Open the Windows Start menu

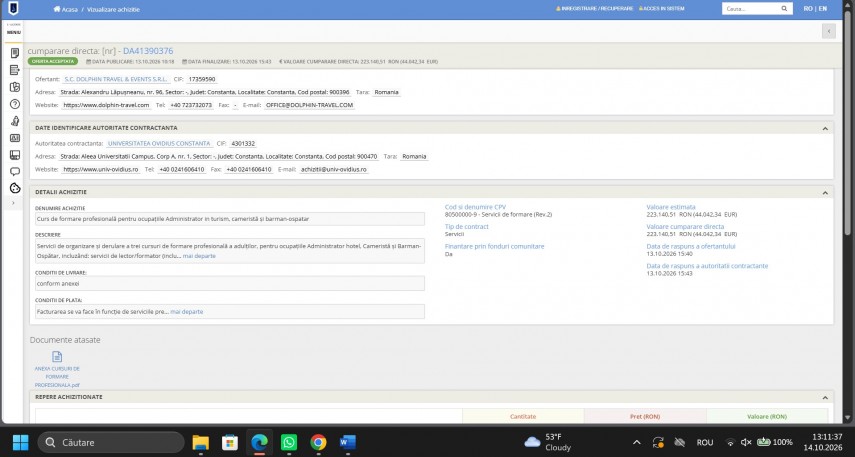pos(20,442)
